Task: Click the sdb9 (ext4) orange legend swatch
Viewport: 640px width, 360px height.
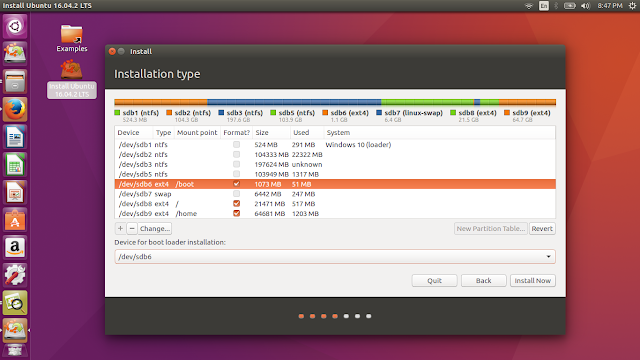Action: pos(507,113)
